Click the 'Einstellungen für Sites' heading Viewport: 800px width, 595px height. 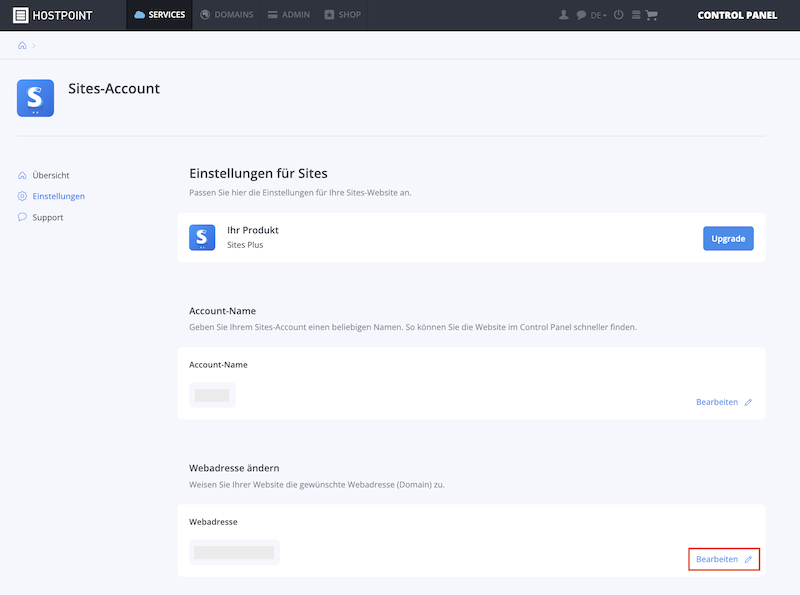point(258,173)
